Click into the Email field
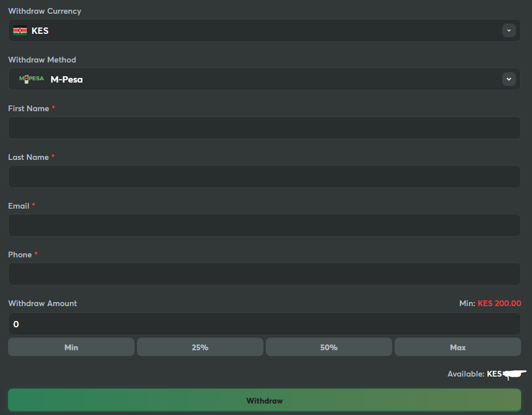The image size is (532, 415). tap(264, 225)
